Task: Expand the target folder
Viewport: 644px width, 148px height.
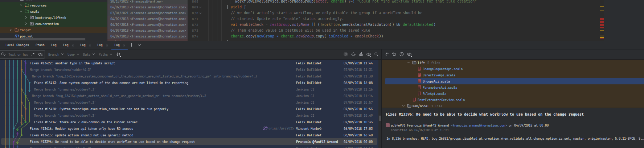Action: coord(11,30)
